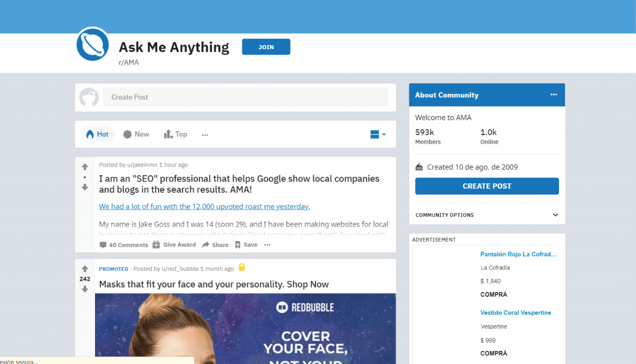Upvote the SEO professional post
Viewport: 636px width, 364px height.
(x=84, y=167)
